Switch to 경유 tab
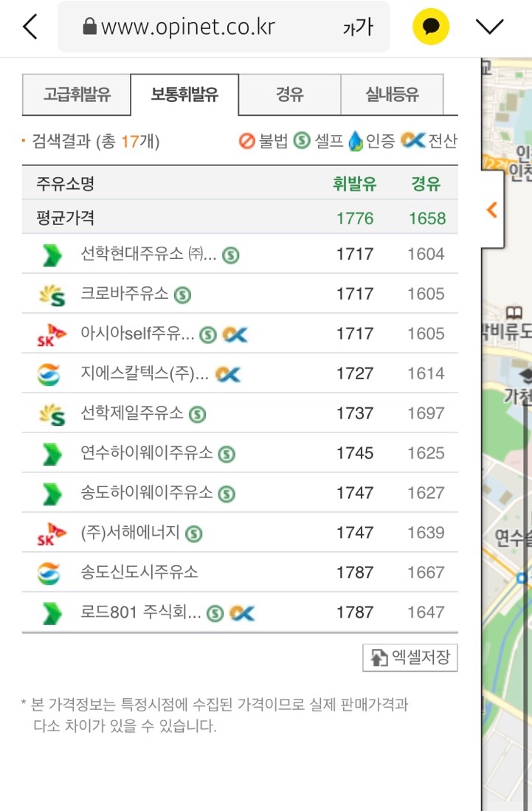 289,94
